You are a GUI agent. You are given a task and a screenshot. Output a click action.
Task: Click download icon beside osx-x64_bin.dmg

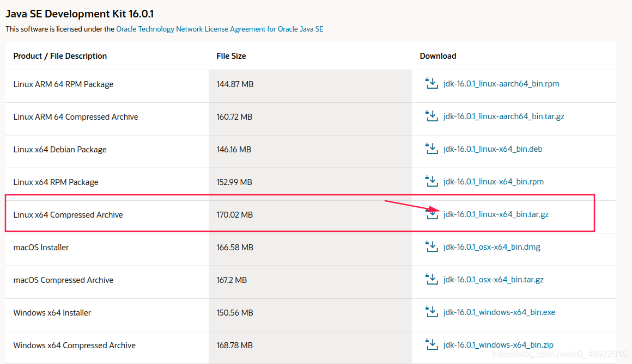[432, 246]
